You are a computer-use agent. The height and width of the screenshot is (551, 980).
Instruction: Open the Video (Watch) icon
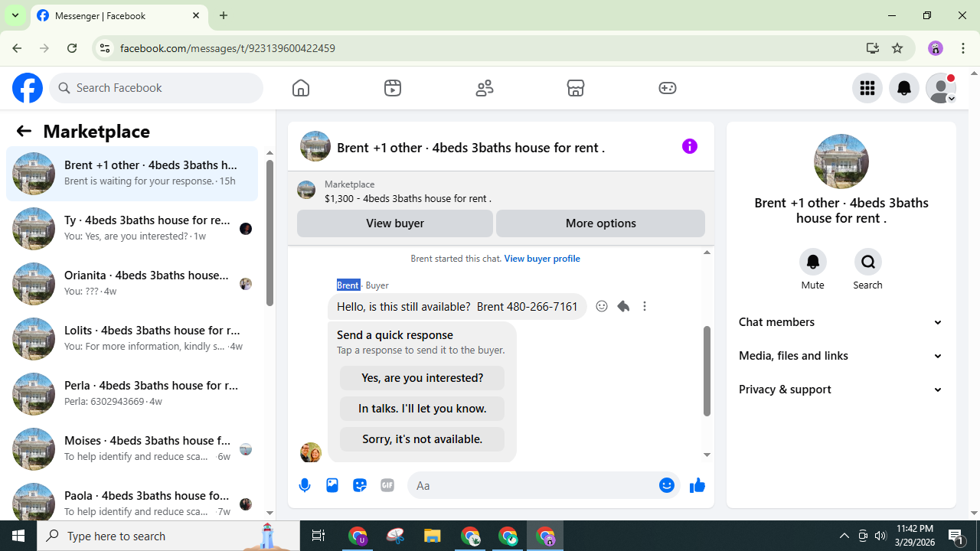(x=393, y=88)
